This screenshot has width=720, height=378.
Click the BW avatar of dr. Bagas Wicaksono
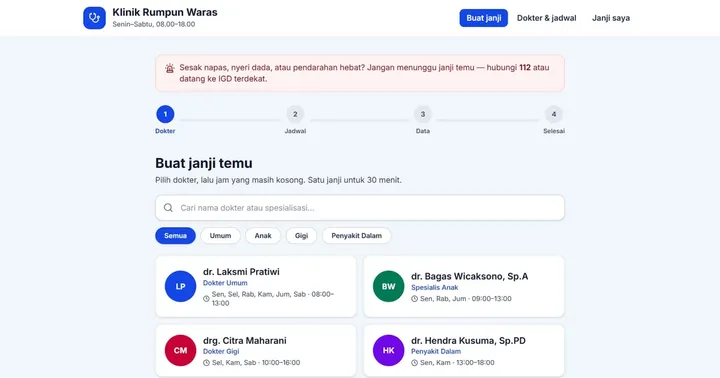tap(388, 286)
